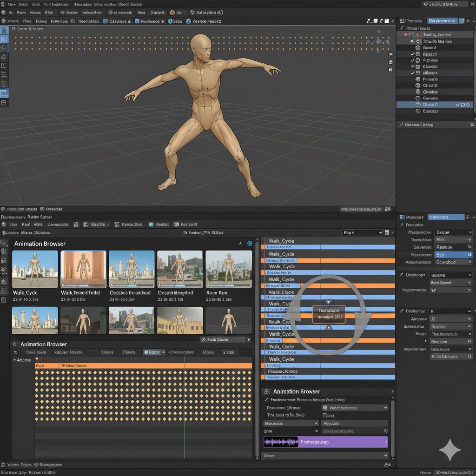The height and width of the screenshot is (476, 476).
Task: Close the timeline filter with X button
Action: 15,352
